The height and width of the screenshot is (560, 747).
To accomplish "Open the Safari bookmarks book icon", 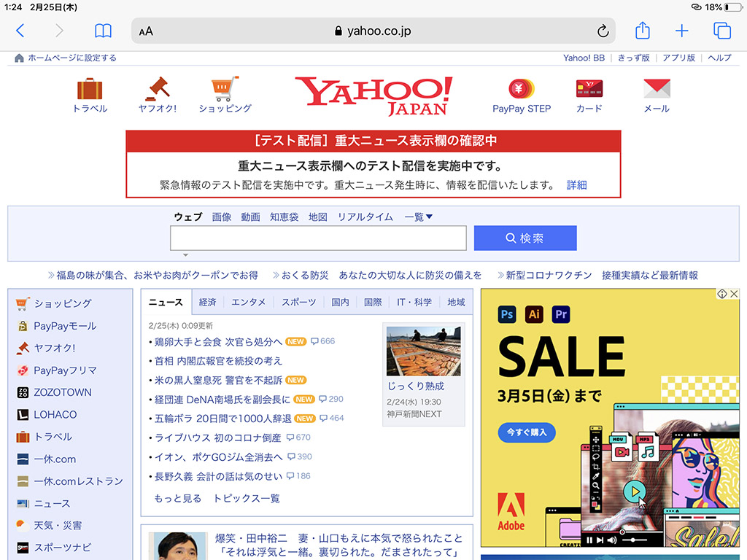I will coord(103,31).
